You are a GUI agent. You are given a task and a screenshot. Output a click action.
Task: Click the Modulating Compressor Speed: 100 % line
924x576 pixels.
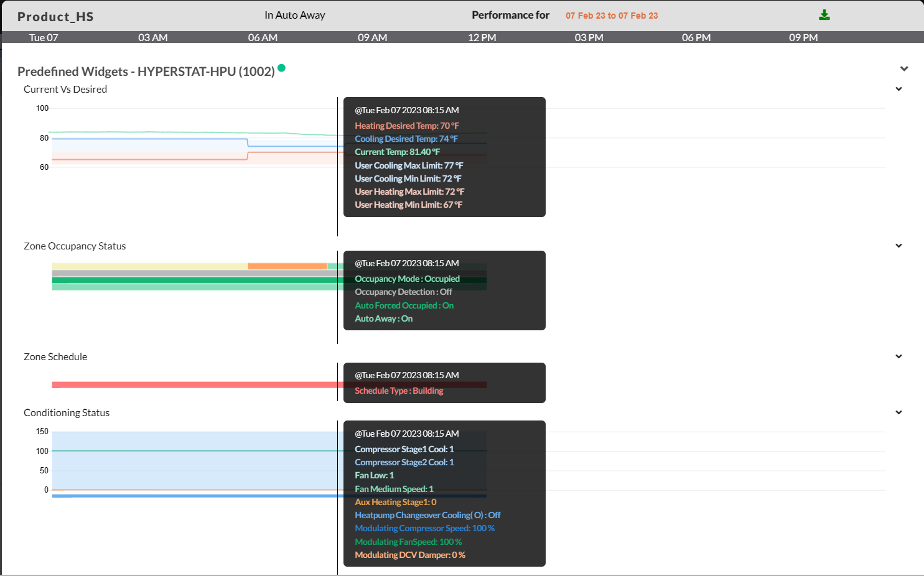[425, 528]
